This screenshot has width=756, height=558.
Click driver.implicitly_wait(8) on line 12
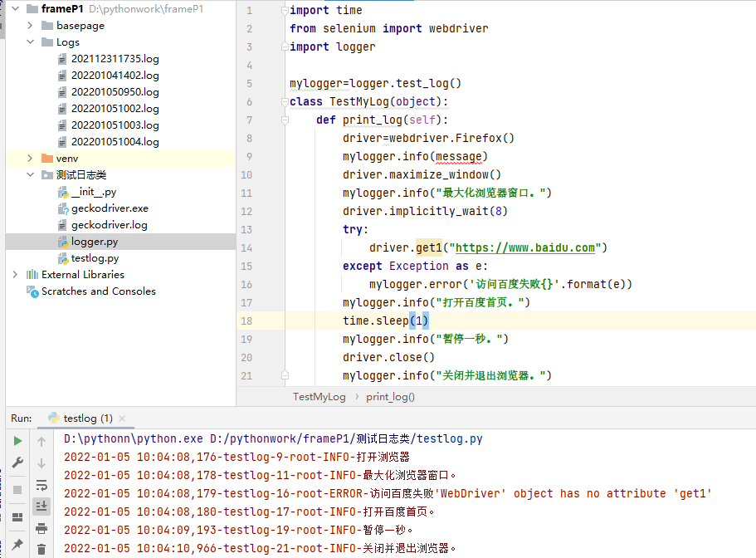[x=425, y=211]
